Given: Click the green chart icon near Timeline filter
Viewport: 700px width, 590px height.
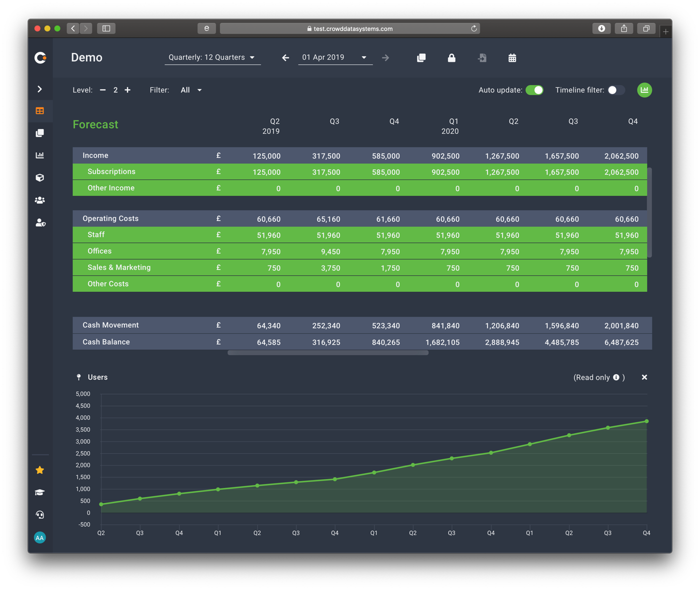Looking at the screenshot, I should click(644, 90).
